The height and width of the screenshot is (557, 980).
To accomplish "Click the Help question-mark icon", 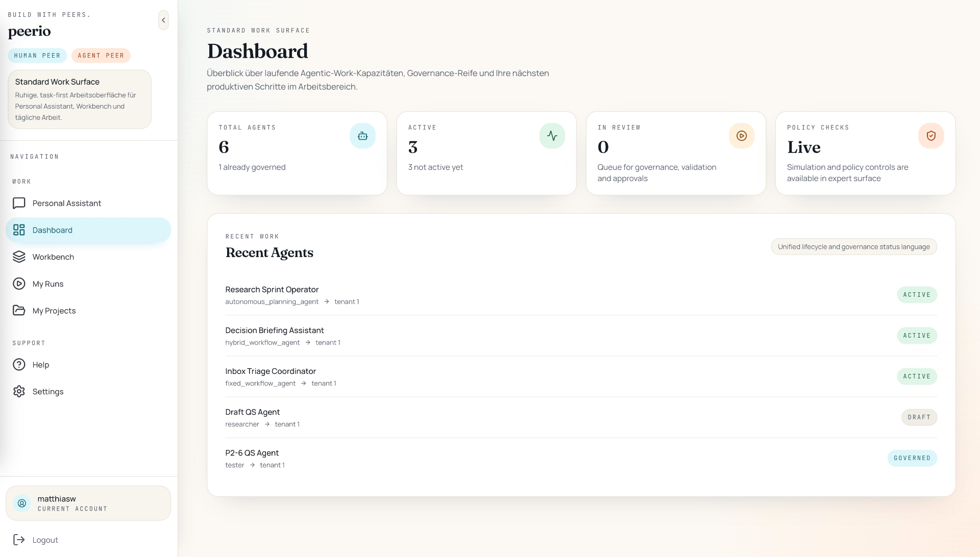I will coord(19,365).
